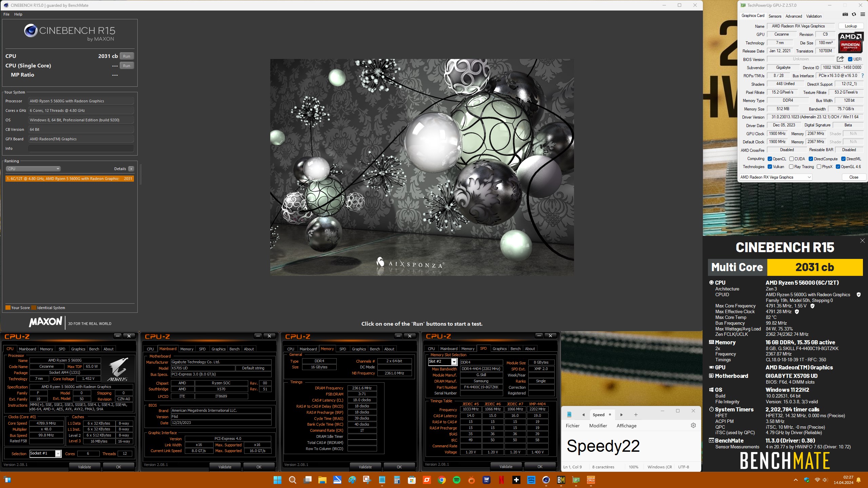The image size is (868, 488).
Task: Click the GPU-Z refresh icon
Action: point(854,15)
